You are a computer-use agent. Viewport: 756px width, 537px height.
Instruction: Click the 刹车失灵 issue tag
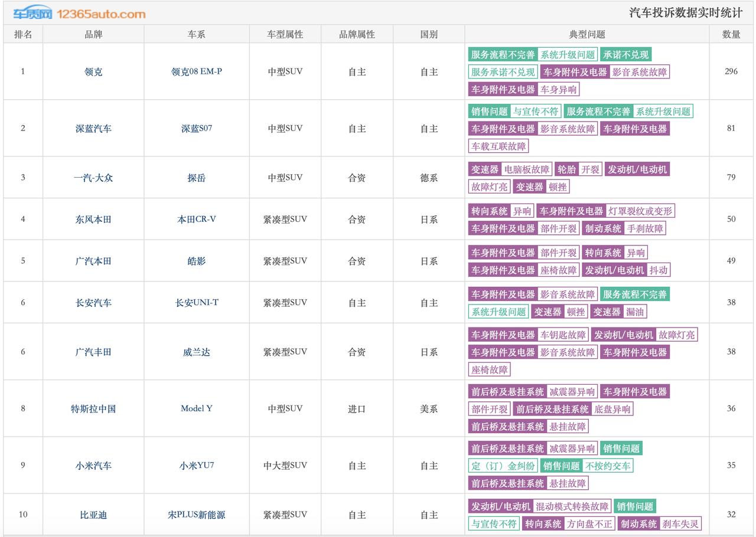[x=680, y=524]
